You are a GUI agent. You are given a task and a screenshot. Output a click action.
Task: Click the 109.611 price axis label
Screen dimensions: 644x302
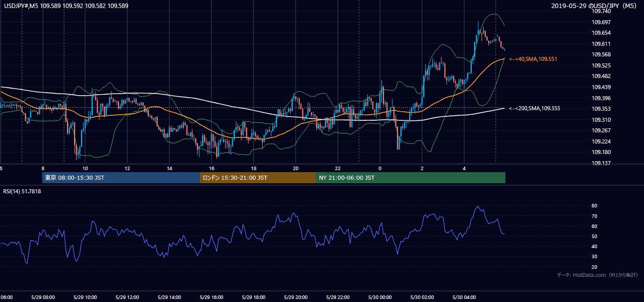coord(601,44)
